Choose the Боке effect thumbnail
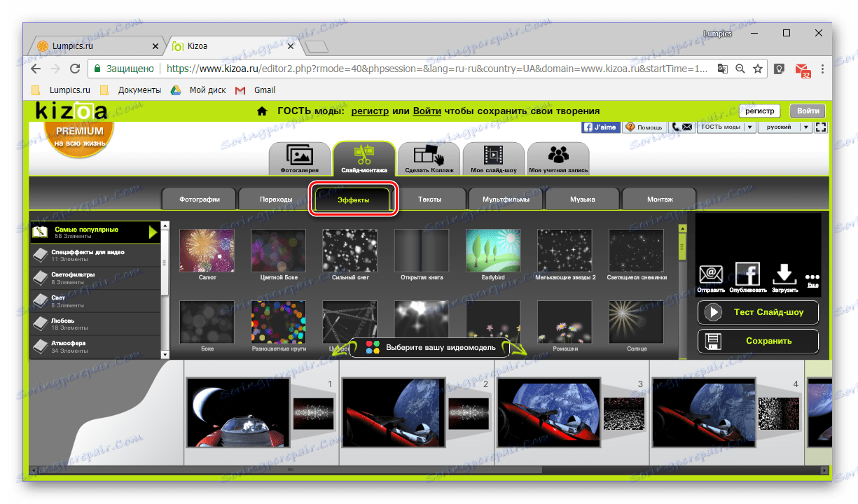858x504 pixels. (x=207, y=322)
